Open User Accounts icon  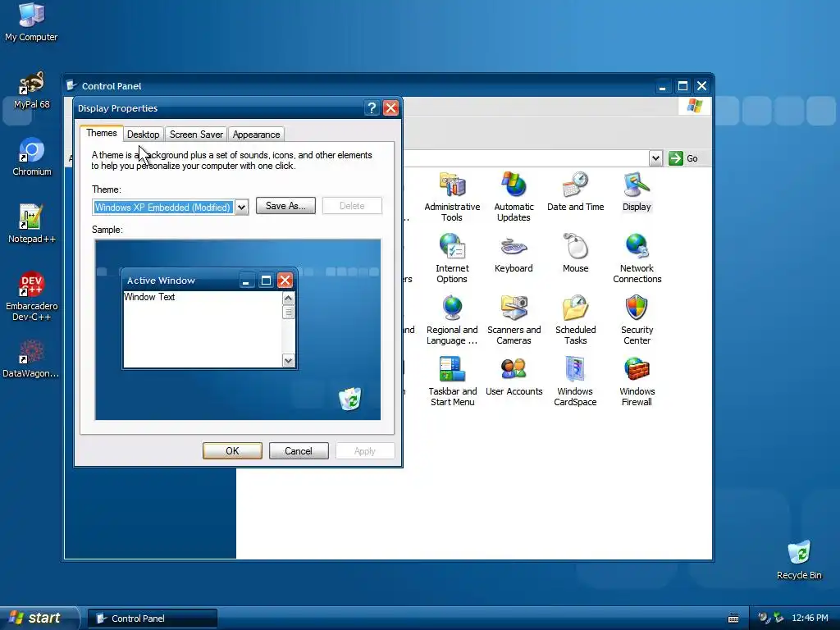point(514,376)
